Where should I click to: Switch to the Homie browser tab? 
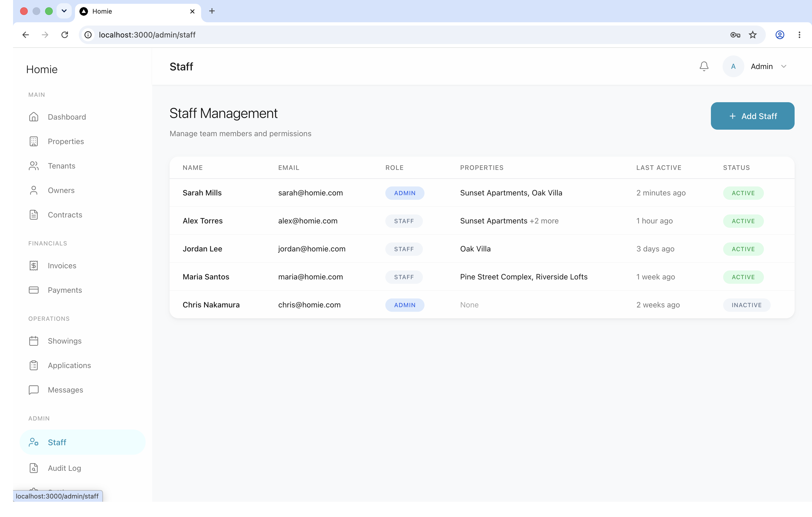138,11
